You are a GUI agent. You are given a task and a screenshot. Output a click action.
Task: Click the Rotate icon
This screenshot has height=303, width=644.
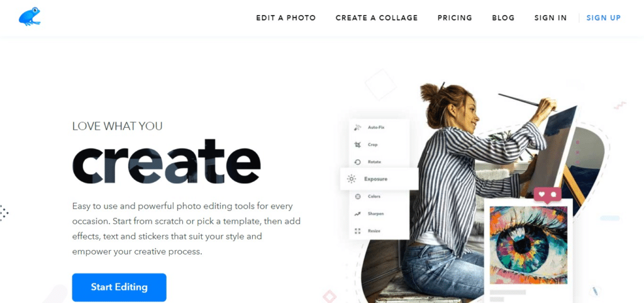pyautogui.click(x=357, y=162)
